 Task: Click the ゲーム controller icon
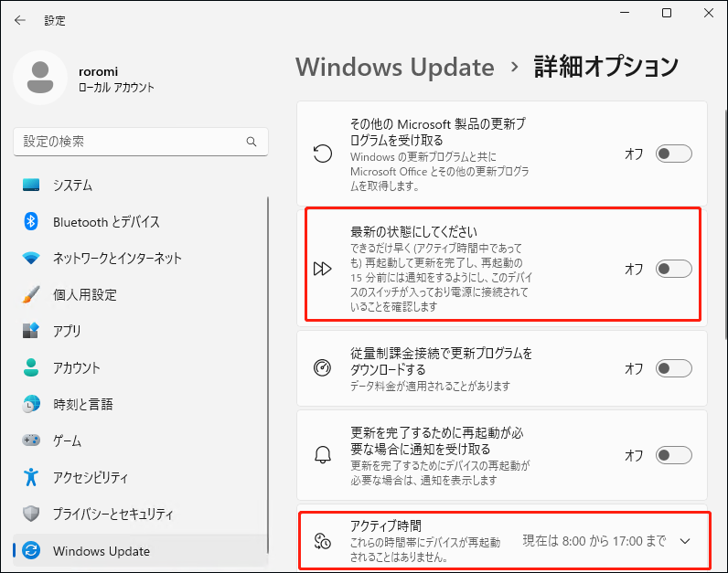coord(31,440)
